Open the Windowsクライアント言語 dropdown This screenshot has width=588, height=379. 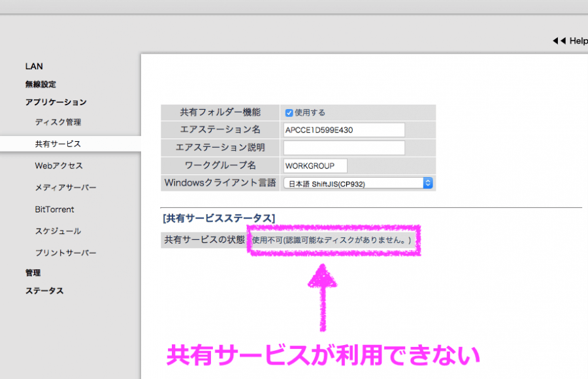[357, 184]
